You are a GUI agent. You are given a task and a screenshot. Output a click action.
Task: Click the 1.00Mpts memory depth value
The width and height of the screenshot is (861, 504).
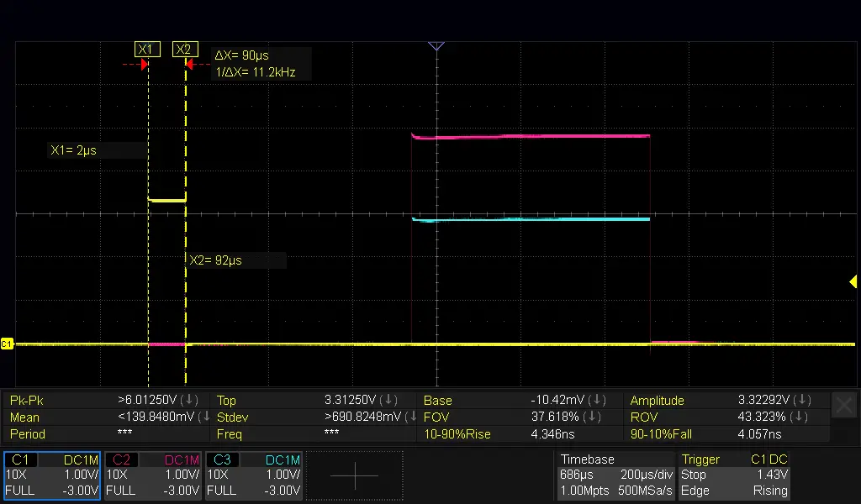tap(584, 491)
